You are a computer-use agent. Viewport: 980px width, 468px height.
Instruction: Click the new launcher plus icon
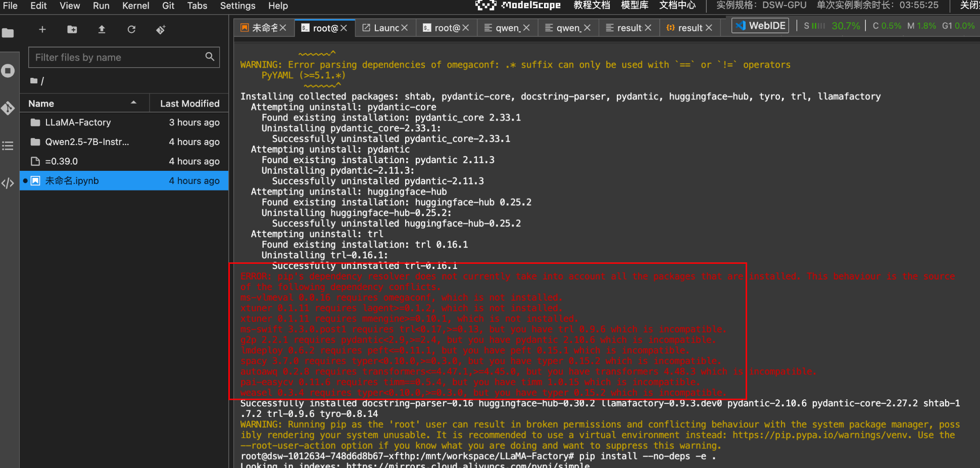tap(42, 30)
